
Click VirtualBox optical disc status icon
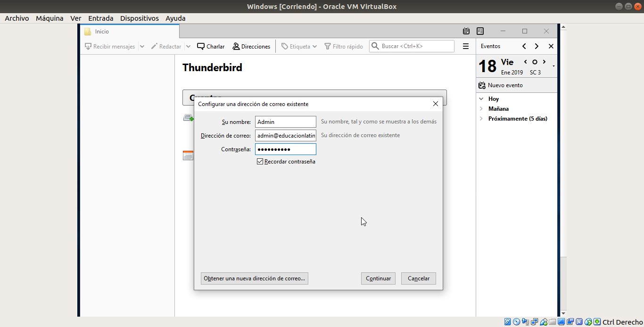pos(516,322)
